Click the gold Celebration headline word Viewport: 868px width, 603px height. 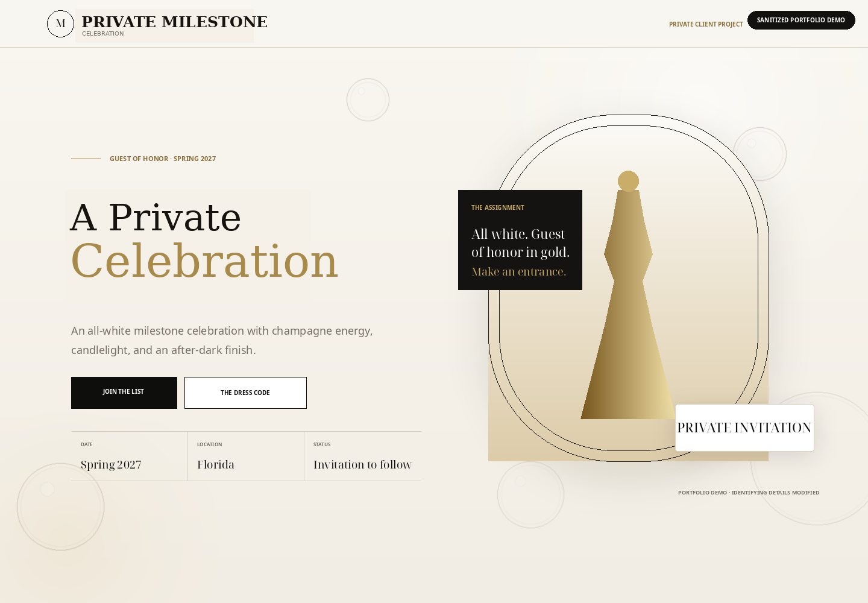[x=204, y=261]
